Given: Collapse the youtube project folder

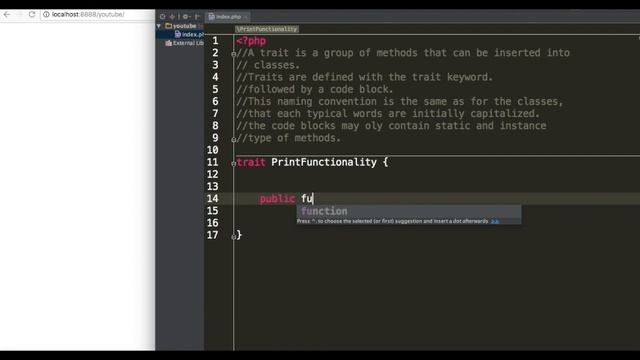Looking at the screenshot, I should click(159, 26).
